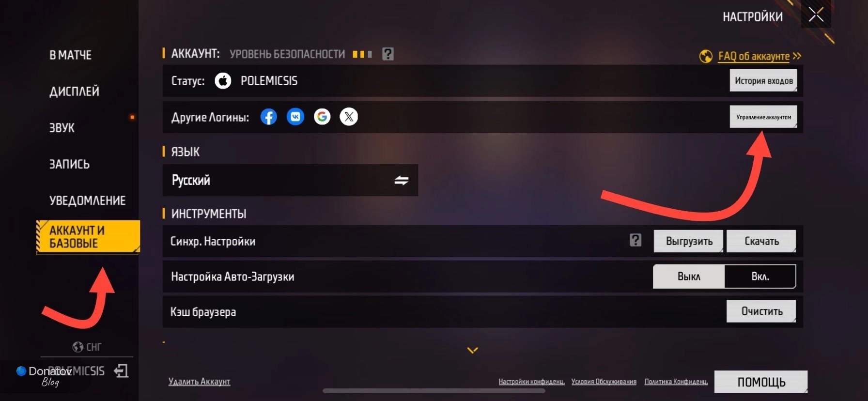Click the Управление аккаунтом button
This screenshot has height=401, width=868.
click(x=763, y=117)
